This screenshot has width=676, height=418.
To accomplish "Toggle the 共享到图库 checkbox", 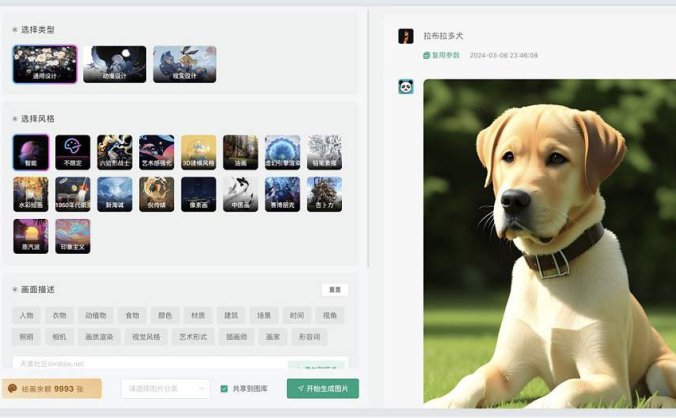I will point(225,388).
